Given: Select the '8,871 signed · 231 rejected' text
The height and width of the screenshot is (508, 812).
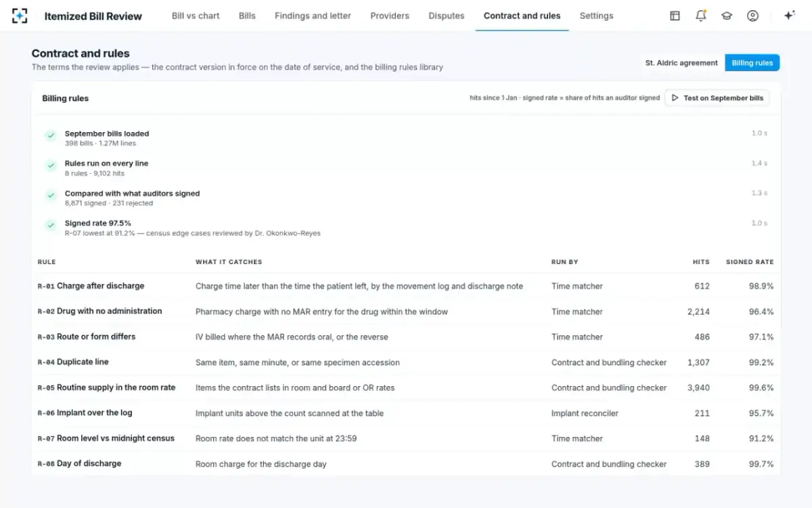Looking at the screenshot, I should click(109, 203).
